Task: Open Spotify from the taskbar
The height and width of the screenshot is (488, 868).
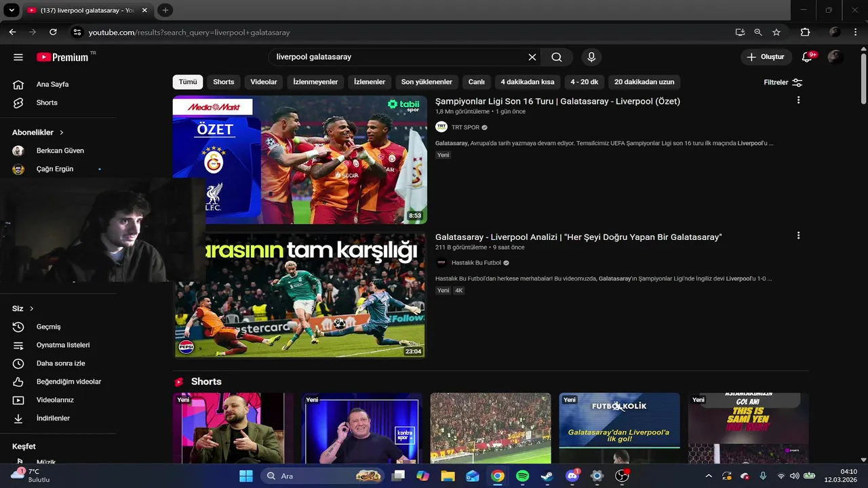Action: pyautogui.click(x=522, y=476)
